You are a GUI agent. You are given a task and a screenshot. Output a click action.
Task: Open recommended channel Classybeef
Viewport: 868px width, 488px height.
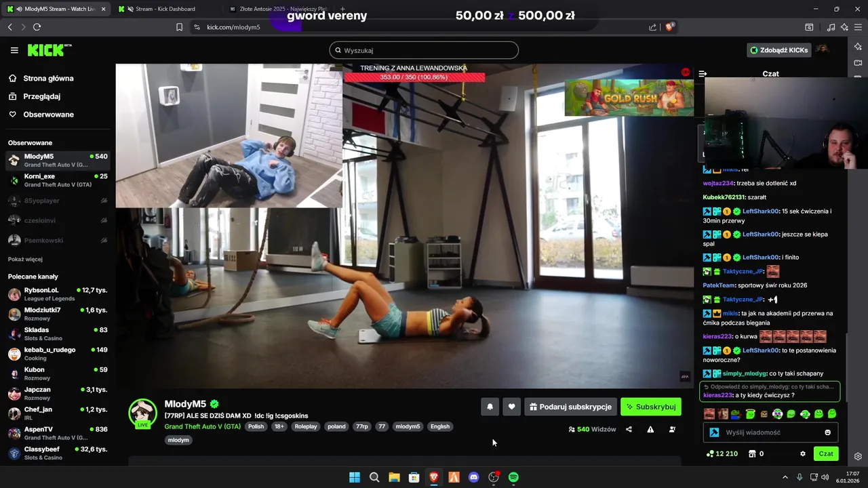(x=58, y=453)
